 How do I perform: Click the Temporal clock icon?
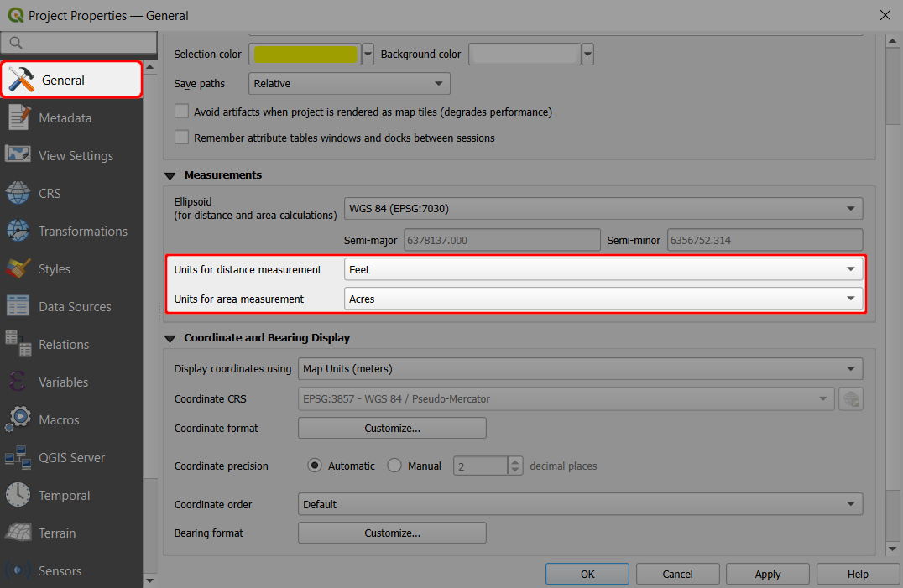point(18,495)
